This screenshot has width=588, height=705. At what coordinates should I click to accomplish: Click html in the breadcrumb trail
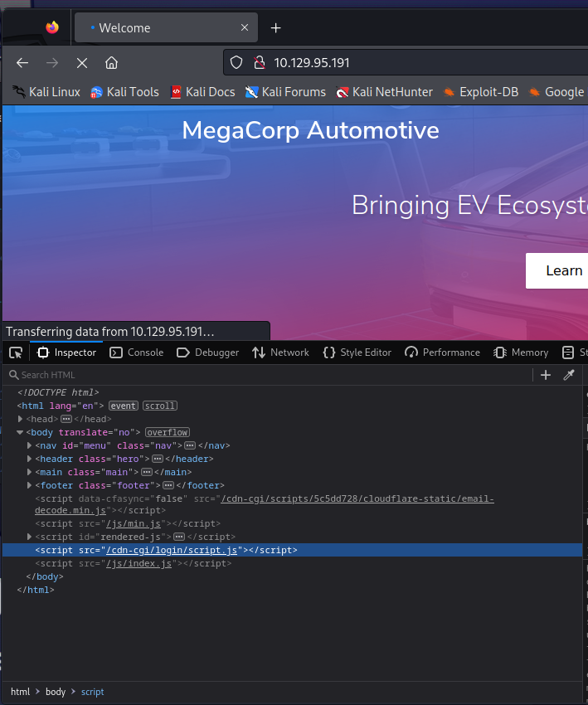20,692
